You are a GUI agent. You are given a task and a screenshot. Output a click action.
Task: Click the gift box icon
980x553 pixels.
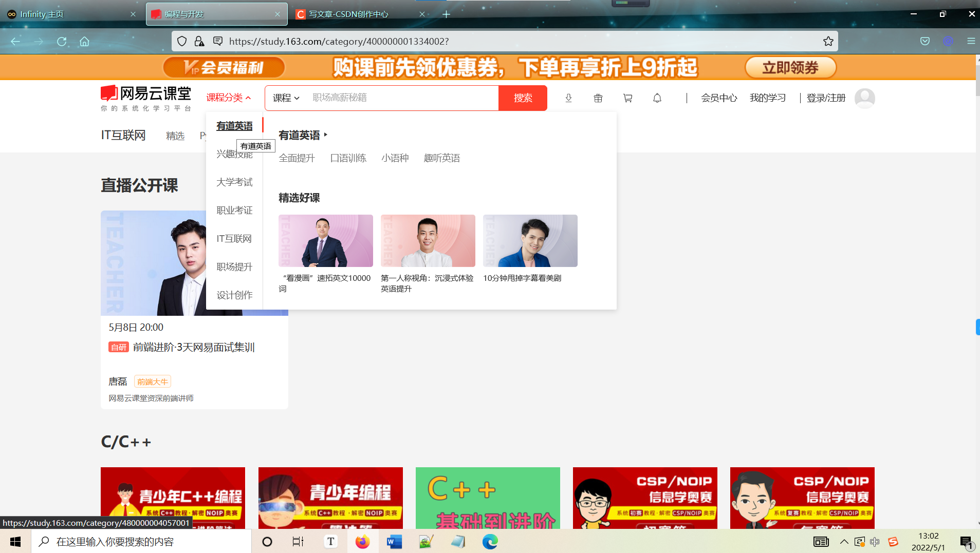598,98
